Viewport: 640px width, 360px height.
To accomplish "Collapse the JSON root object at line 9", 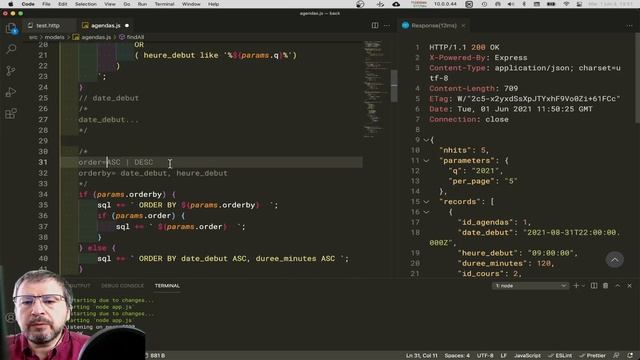I will pos(426,140).
